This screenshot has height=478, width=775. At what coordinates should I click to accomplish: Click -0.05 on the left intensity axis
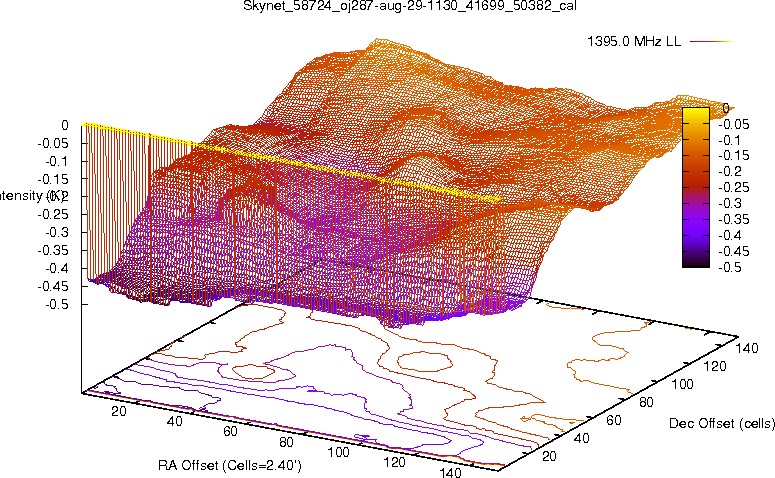53,143
